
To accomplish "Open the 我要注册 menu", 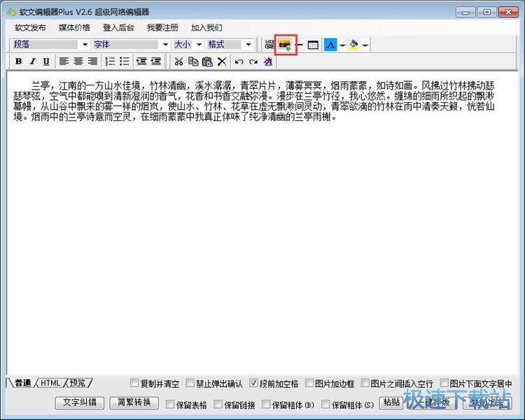I will pos(162,27).
